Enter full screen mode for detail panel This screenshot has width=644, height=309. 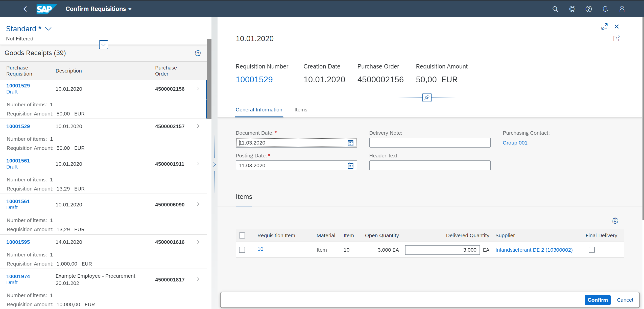(x=604, y=27)
